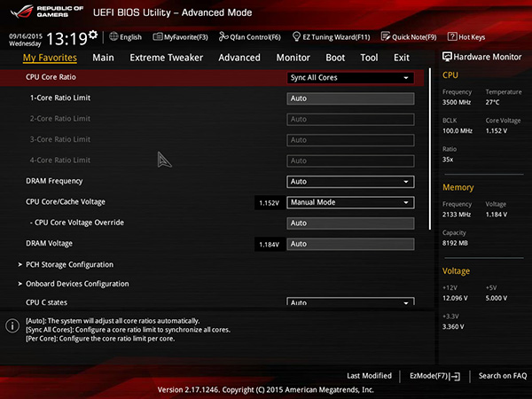The height and width of the screenshot is (399, 532).
Task: Click the 1-Core Ratio Limit field
Action: tap(350, 98)
